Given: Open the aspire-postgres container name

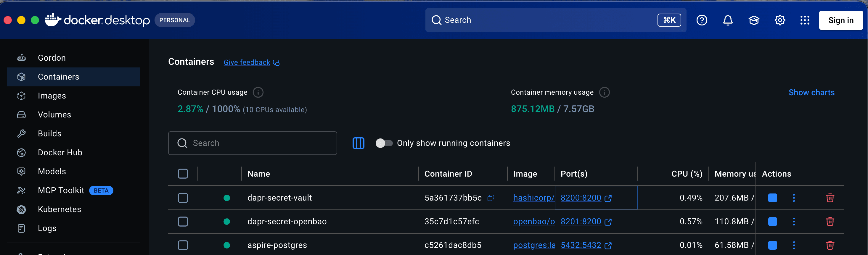Looking at the screenshot, I should [x=277, y=245].
